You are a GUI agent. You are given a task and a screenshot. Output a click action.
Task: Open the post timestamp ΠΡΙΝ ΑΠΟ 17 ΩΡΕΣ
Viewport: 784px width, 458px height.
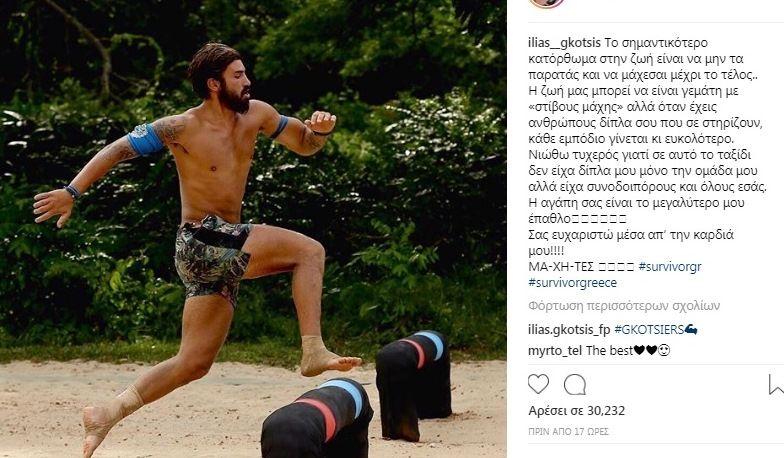pyautogui.click(x=568, y=431)
